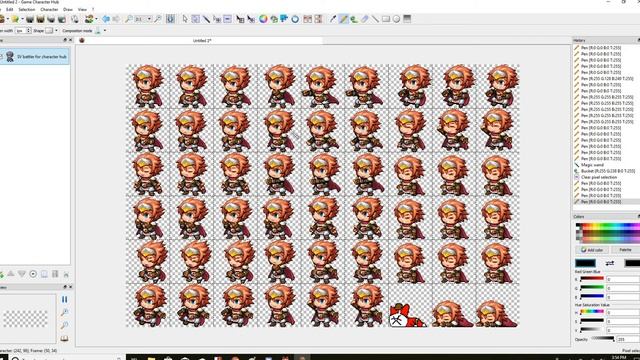This screenshot has height=360, width=640.
Task: Click the Opacity value input field
Action: click(628, 339)
